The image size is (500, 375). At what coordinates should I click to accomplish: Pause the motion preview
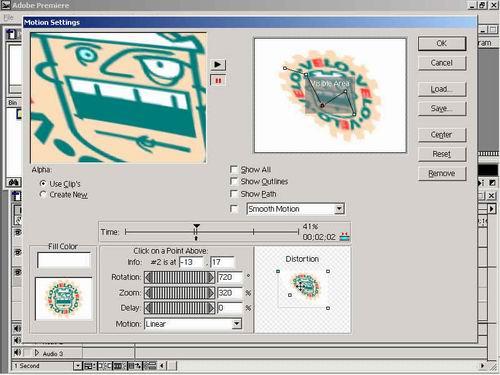(x=218, y=81)
